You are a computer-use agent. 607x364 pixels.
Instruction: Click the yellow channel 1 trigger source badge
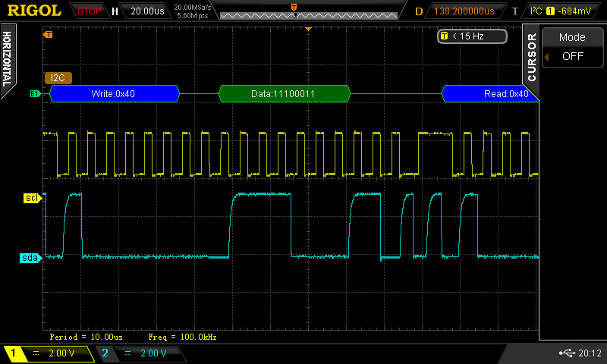pyautogui.click(x=550, y=11)
